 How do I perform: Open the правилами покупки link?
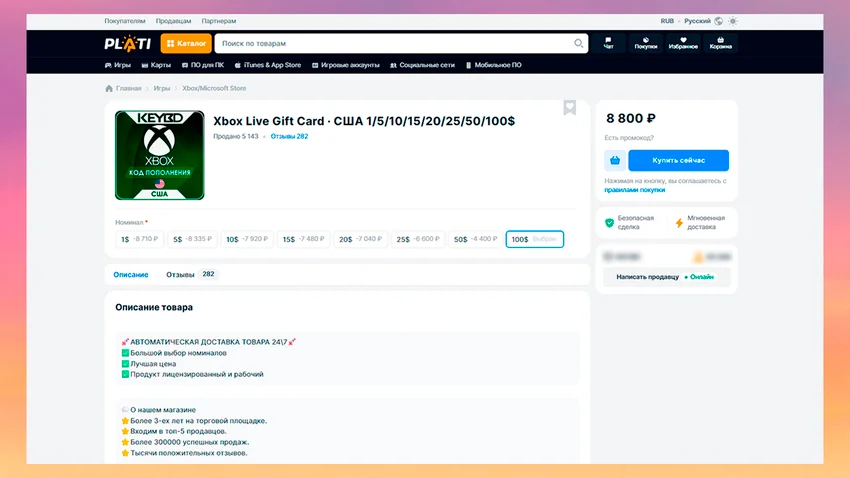[635, 190]
